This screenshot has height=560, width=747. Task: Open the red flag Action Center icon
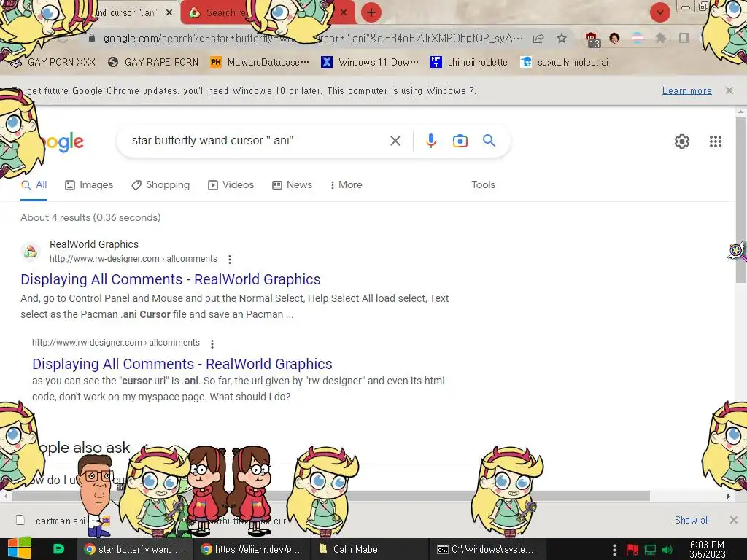tap(632, 550)
